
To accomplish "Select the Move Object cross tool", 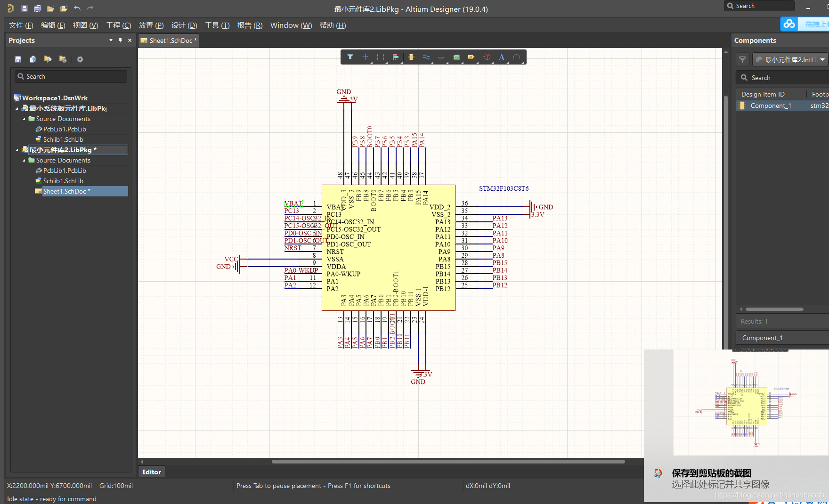I will pyautogui.click(x=366, y=57).
